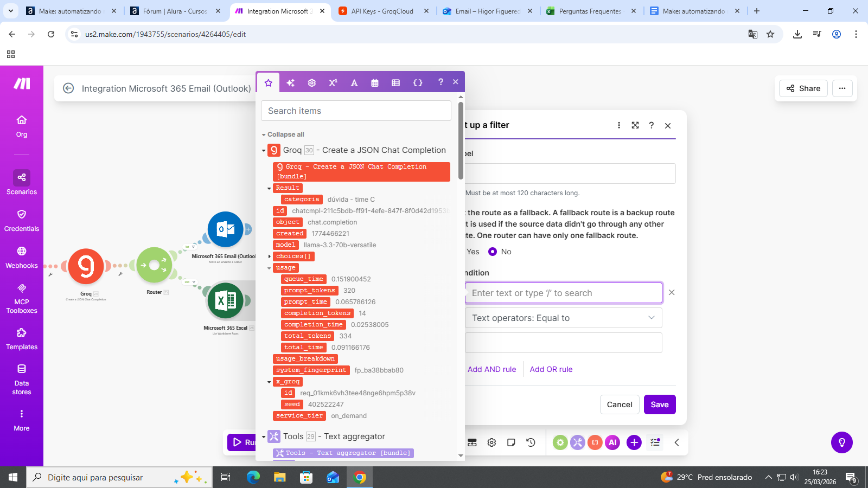Select the model variable pill
The height and width of the screenshot is (488, 868).
[x=285, y=245]
